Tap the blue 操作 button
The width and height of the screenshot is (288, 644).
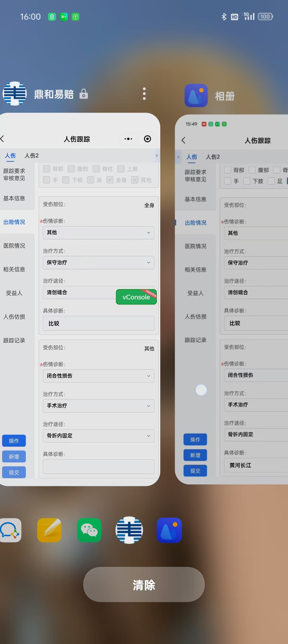[x=14, y=441]
